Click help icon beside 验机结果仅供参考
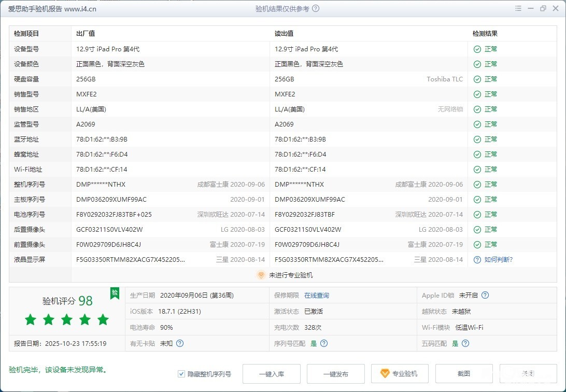The width and height of the screenshot is (566, 392). point(316,9)
